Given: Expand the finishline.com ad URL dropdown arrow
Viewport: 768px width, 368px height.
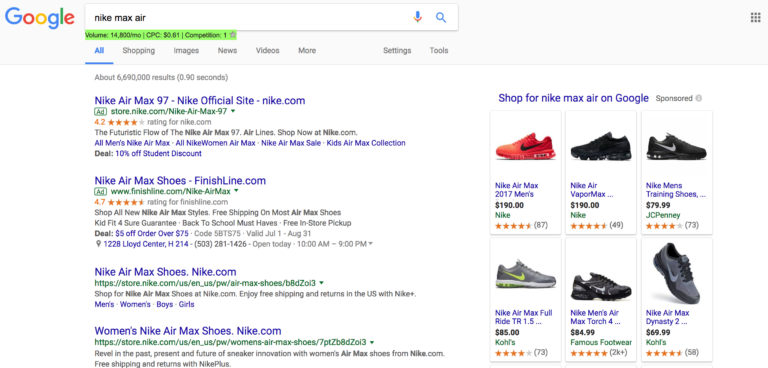Looking at the screenshot, I should [x=236, y=190].
